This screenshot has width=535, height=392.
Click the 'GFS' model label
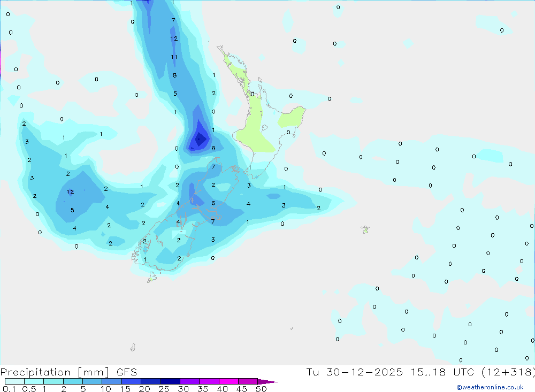click(127, 372)
